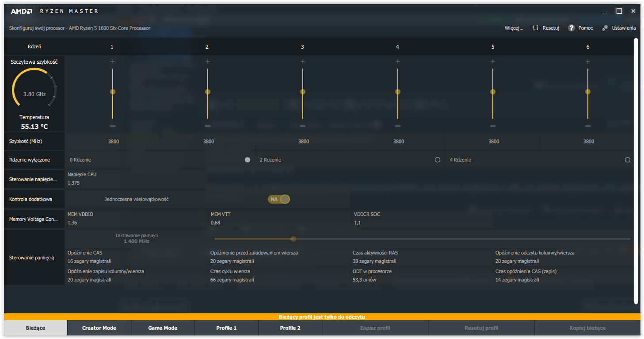Open help via the Pomoc question mark icon
Screen dimensions: 644x339
tap(571, 28)
